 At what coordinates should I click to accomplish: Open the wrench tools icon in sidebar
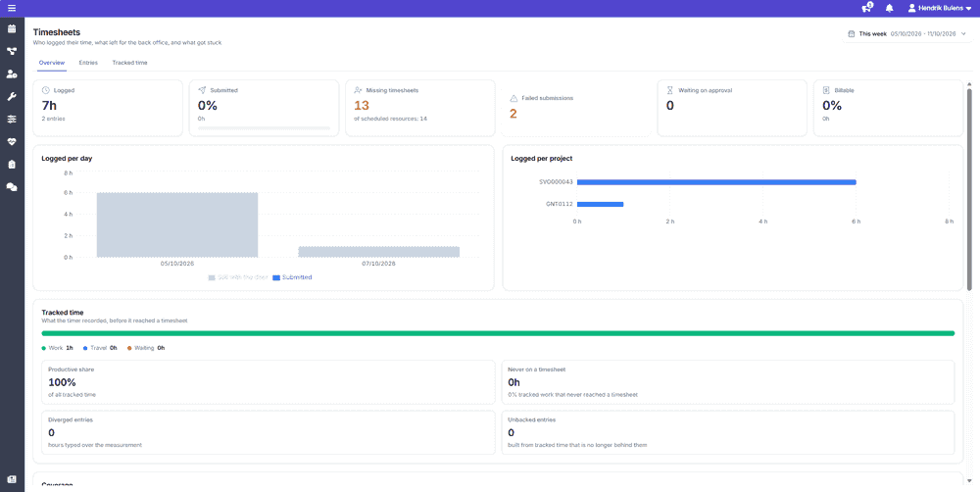click(x=11, y=96)
